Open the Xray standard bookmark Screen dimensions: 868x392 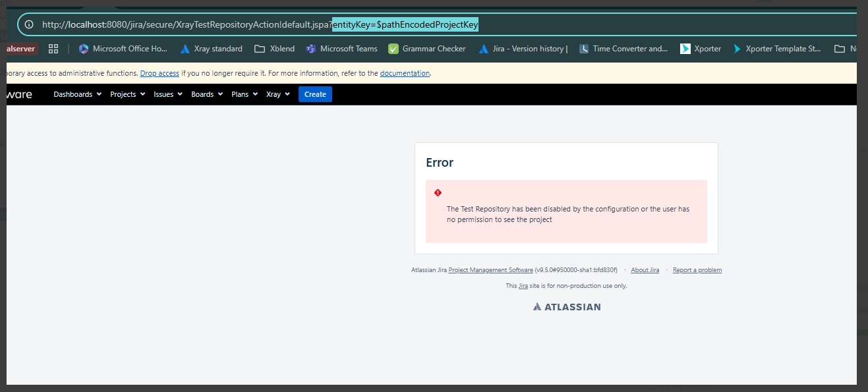[x=211, y=49]
